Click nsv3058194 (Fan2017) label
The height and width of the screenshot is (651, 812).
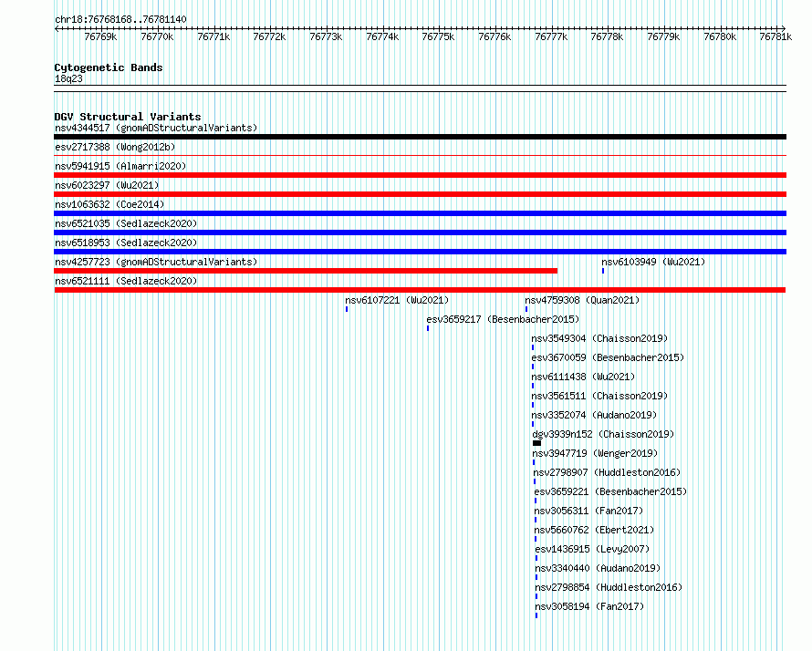589,606
